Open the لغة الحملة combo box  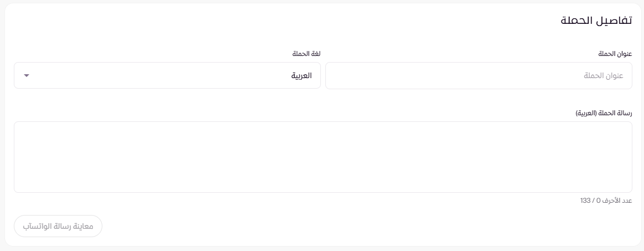(167, 75)
